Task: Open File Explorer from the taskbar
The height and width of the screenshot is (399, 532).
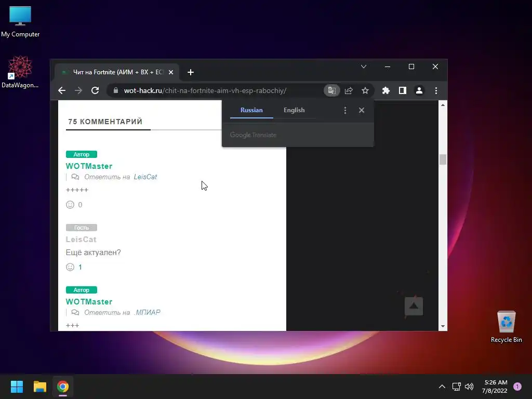Action: pos(40,387)
